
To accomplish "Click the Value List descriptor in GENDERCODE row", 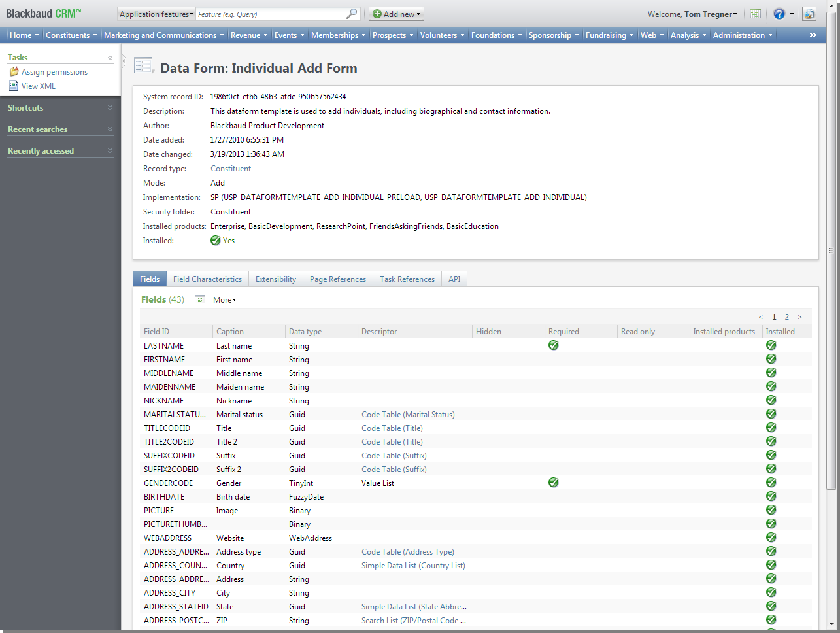I will tap(378, 483).
